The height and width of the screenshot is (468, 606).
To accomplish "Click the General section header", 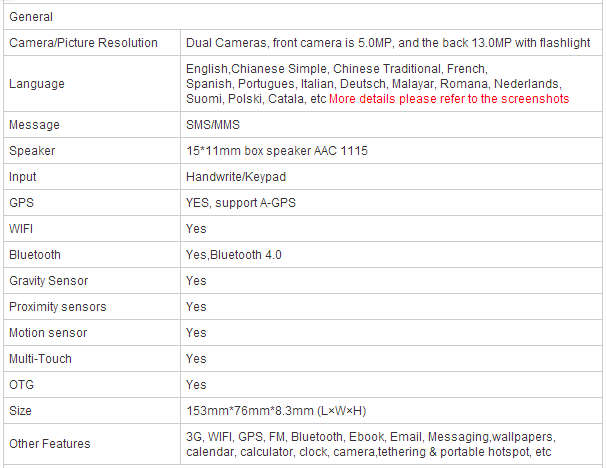I will click(31, 17).
